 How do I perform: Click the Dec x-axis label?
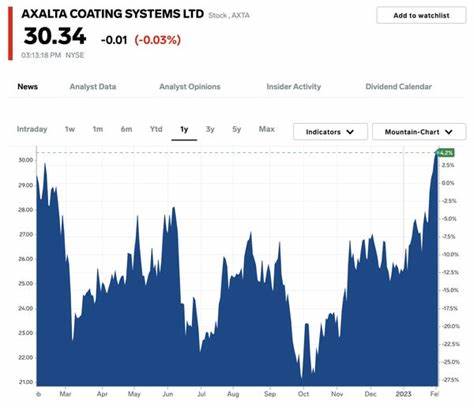(x=370, y=394)
